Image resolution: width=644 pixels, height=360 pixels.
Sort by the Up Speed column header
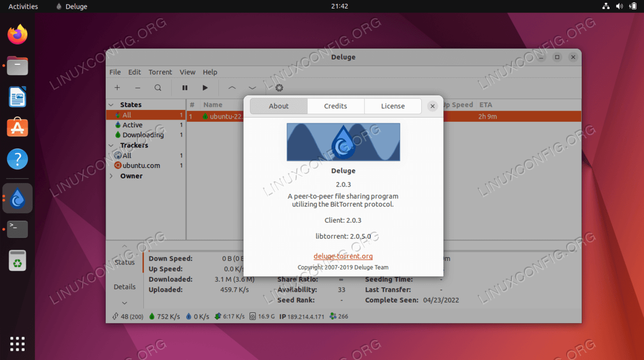[x=457, y=105]
